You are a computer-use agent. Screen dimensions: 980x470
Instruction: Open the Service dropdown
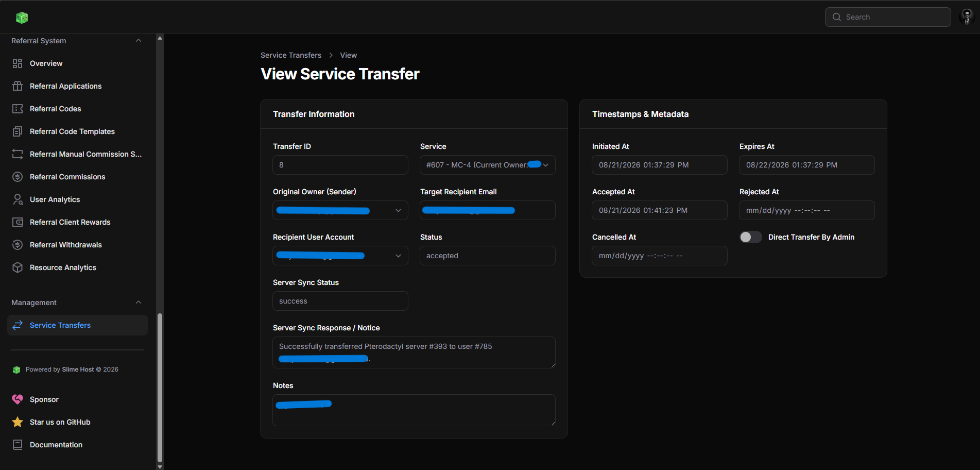[487, 165]
